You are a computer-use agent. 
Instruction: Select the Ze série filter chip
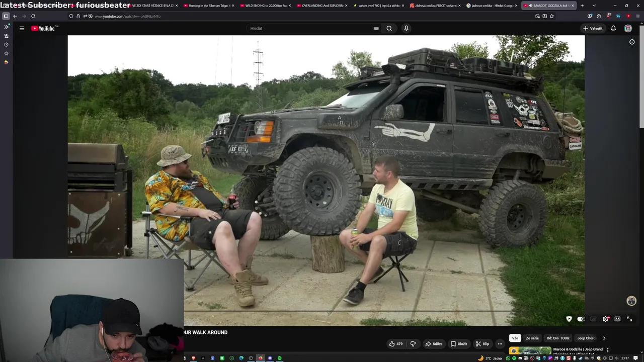point(532,338)
